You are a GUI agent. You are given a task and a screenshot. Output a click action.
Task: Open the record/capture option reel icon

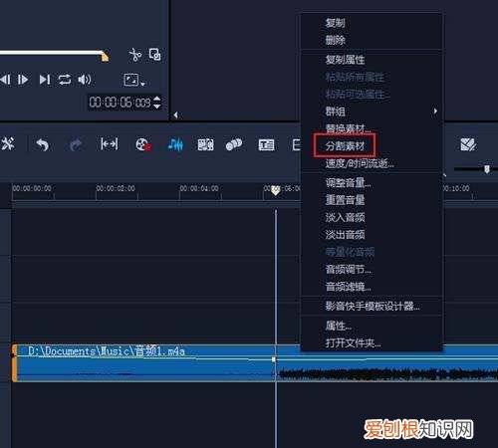(x=143, y=144)
